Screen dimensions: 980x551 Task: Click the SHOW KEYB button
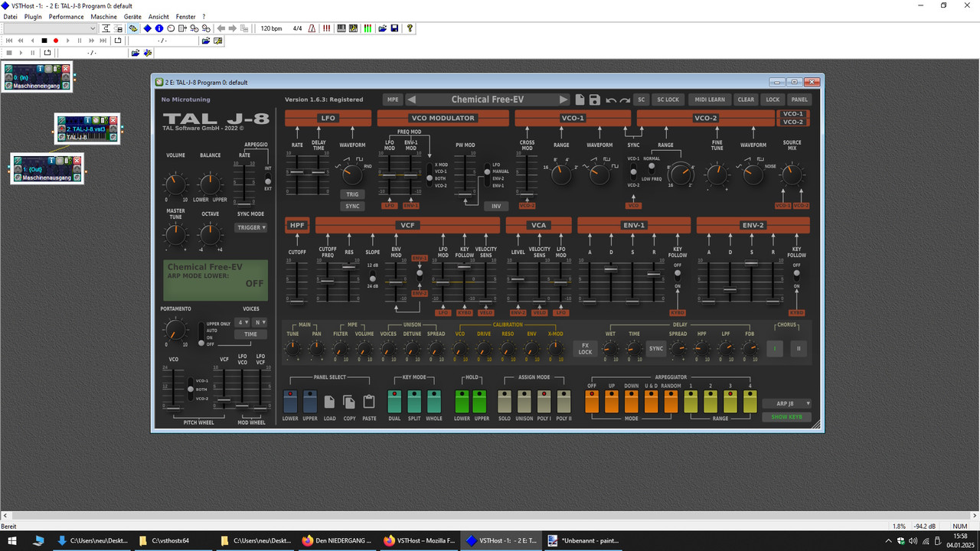pyautogui.click(x=786, y=417)
